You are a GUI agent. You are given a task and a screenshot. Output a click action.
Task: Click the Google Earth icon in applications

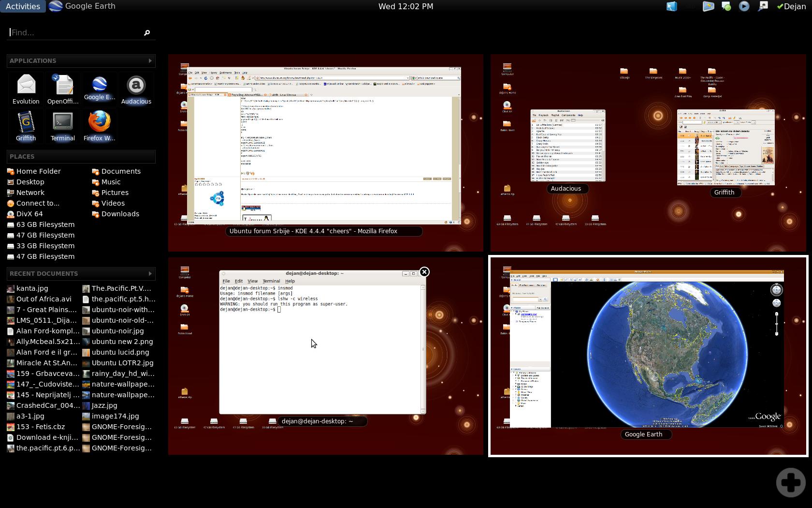pyautogui.click(x=100, y=87)
